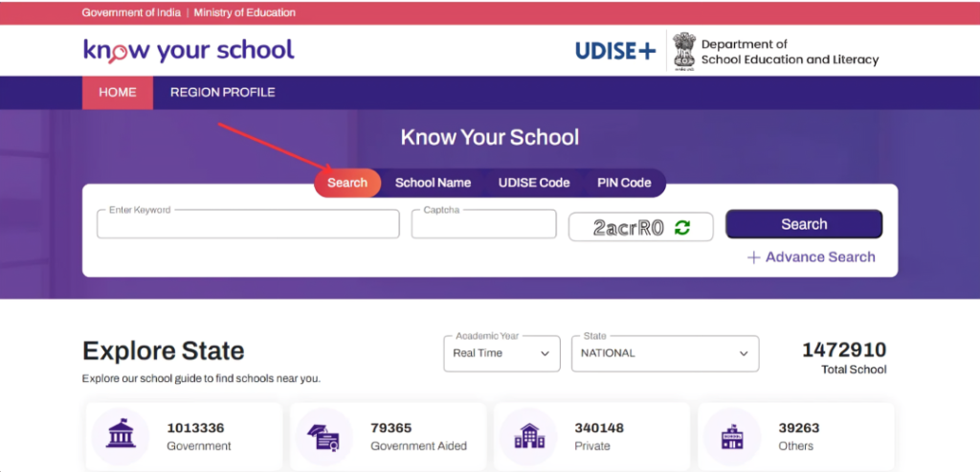980x472 pixels.
Task: Focus the Enter Keyword input field
Action: point(248,224)
